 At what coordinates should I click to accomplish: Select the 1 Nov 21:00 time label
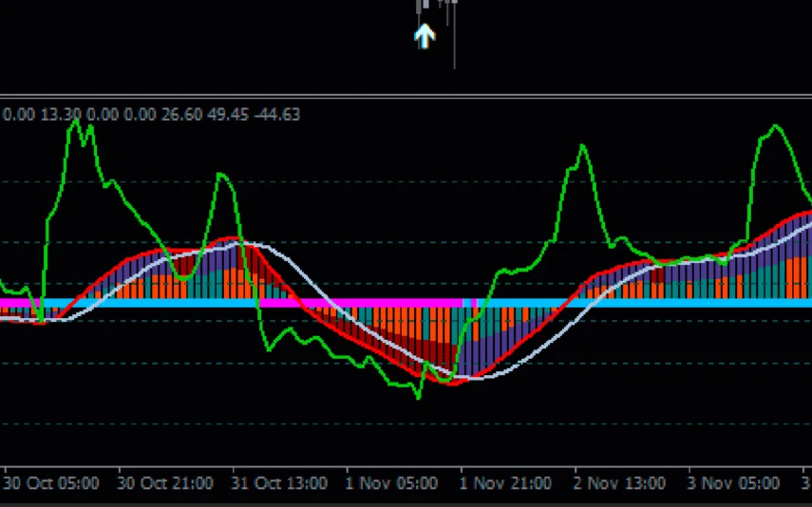tap(505, 483)
